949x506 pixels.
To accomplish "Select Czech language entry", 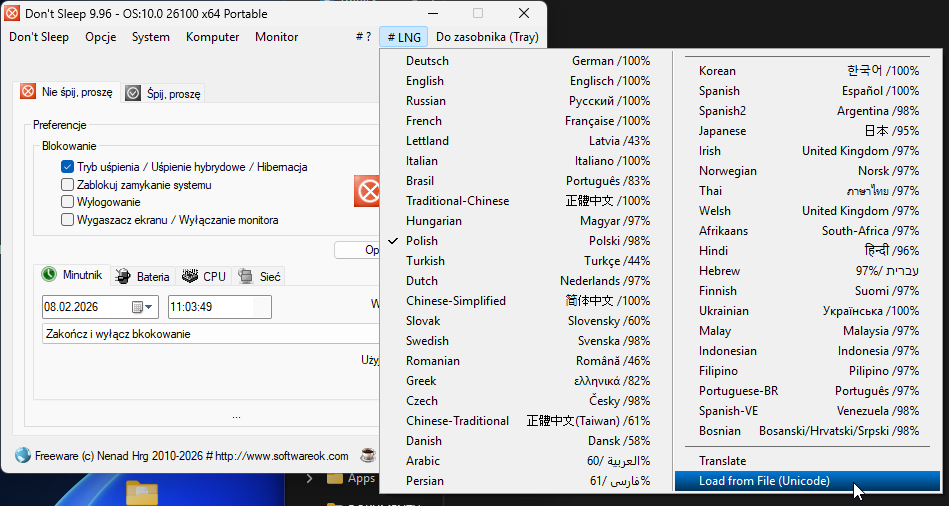I will pos(525,401).
